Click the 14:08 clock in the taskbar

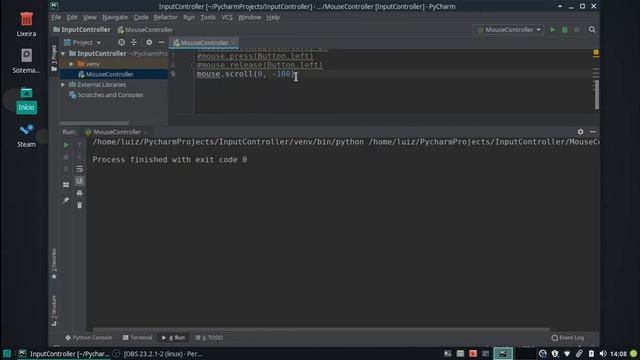[x=618, y=353]
